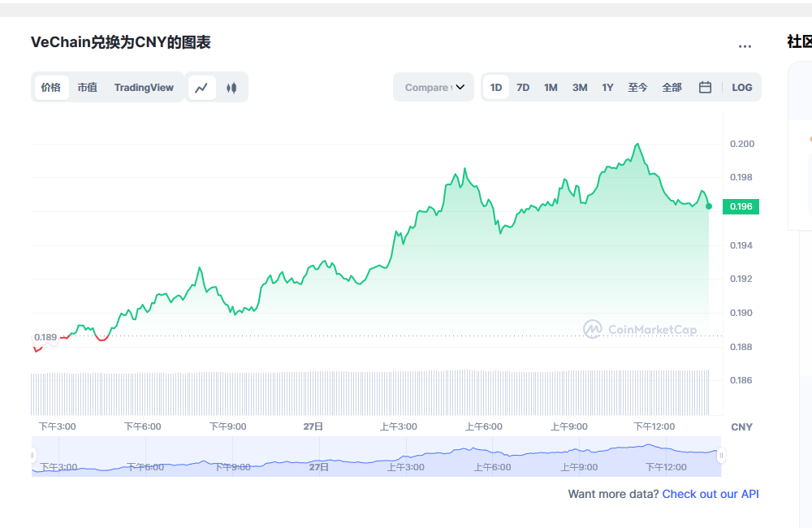Select the 价格 tab

coord(50,88)
